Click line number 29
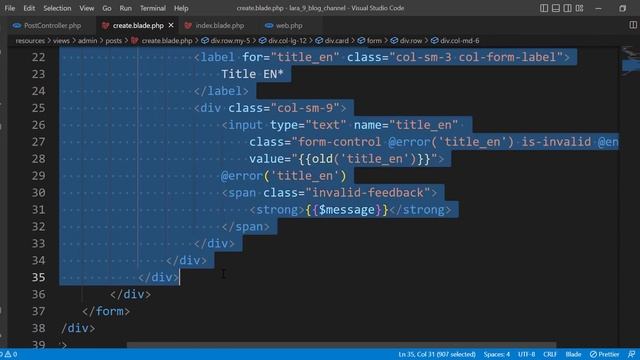Viewport: 640px width, 360px height. tap(38, 176)
